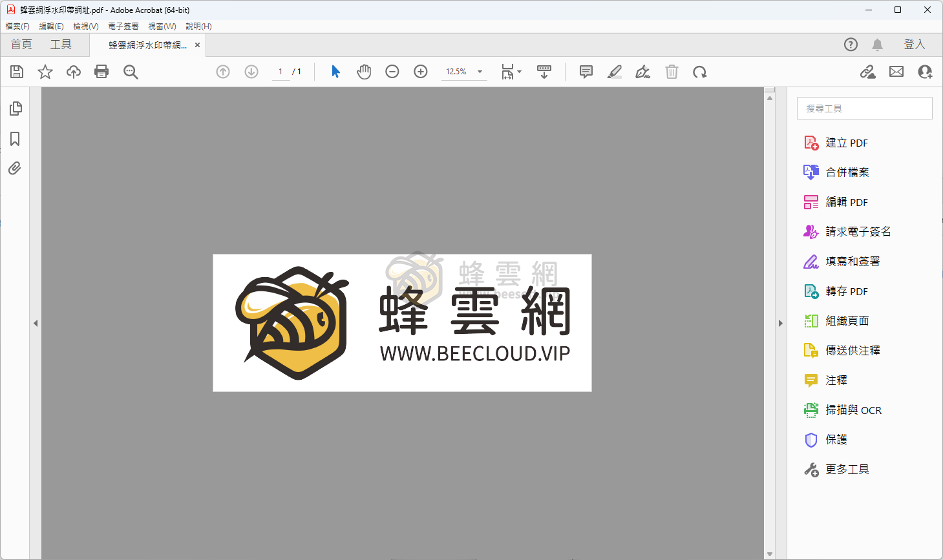Screen dimensions: 943x560
Task: Expand the left navigation pane arrow
Action: click(36, 323)
